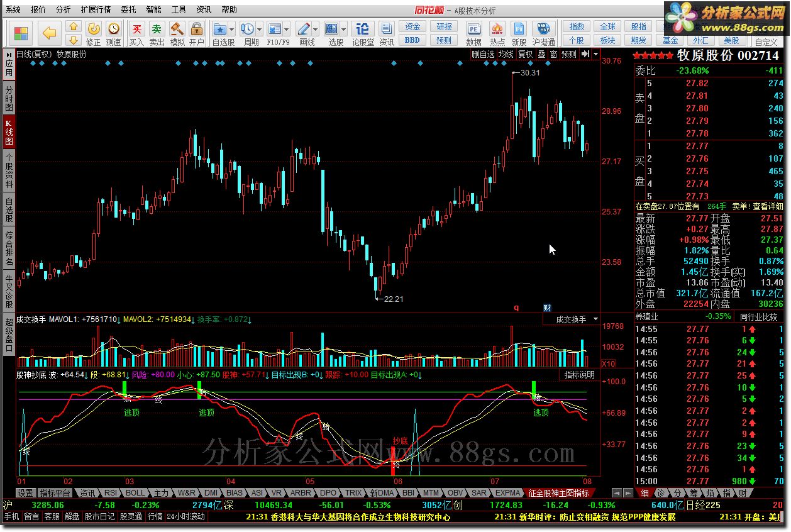Screen dimensions: 791x532
Task: Open the chart toolbar dropdown triangle
Action: point(595,54)
